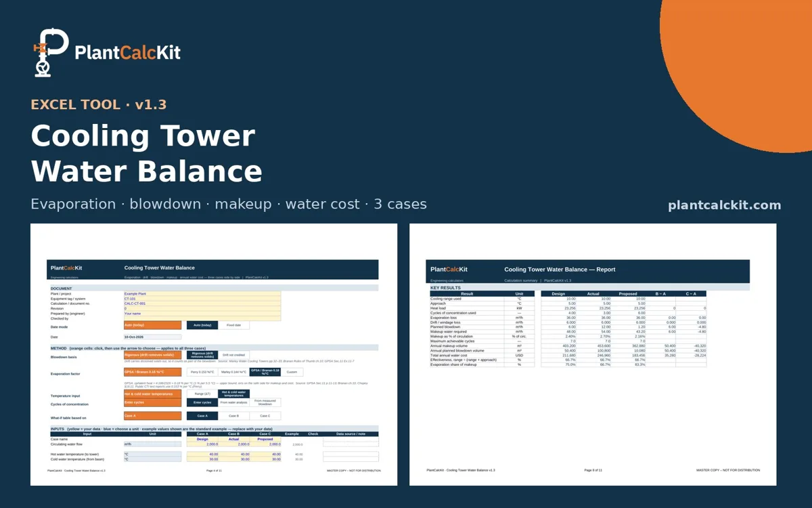Click the large PlantCalcKit brand name
This screenshot has height=508, width=812.
pos(128,53)
